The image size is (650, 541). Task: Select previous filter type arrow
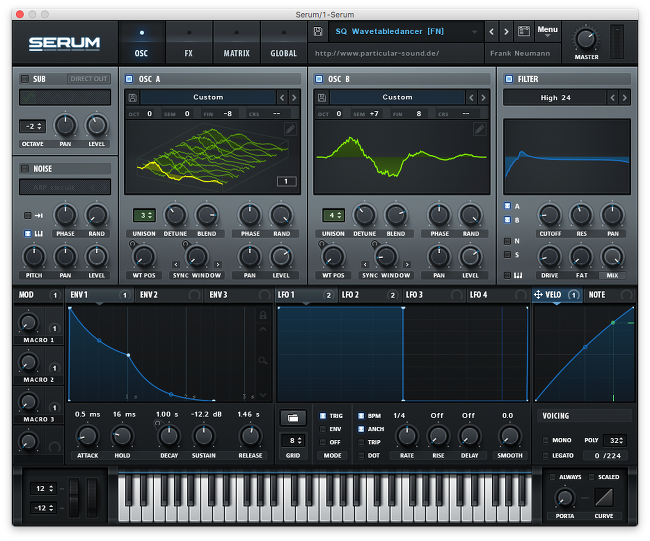point(613,98)
